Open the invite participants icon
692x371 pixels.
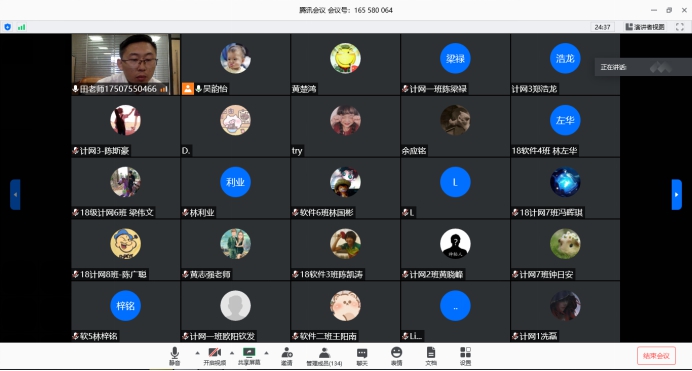point(287,356)
